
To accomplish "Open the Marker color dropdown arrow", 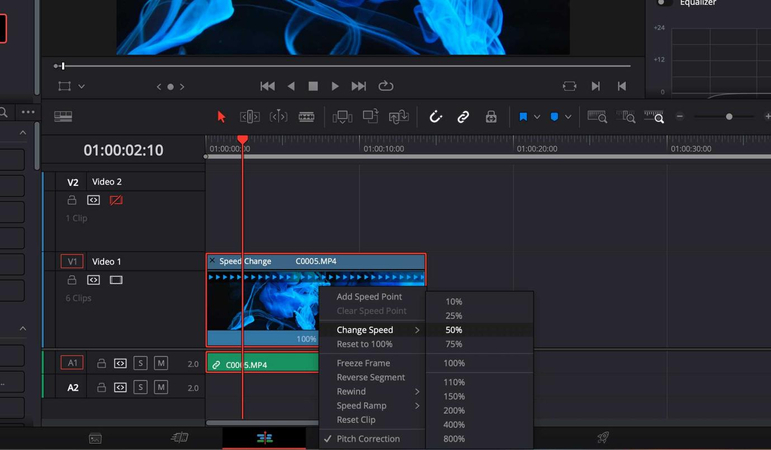I will [x=568, y=117].
